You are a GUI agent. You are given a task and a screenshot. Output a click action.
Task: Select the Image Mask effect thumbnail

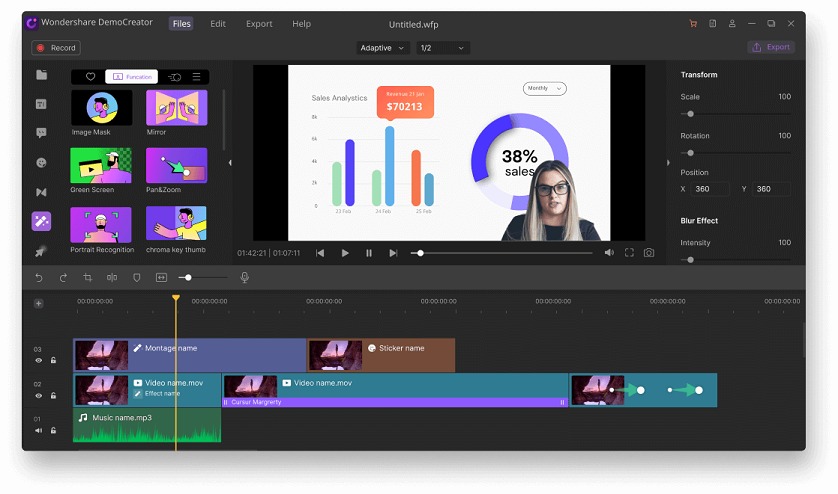(102, 107)
